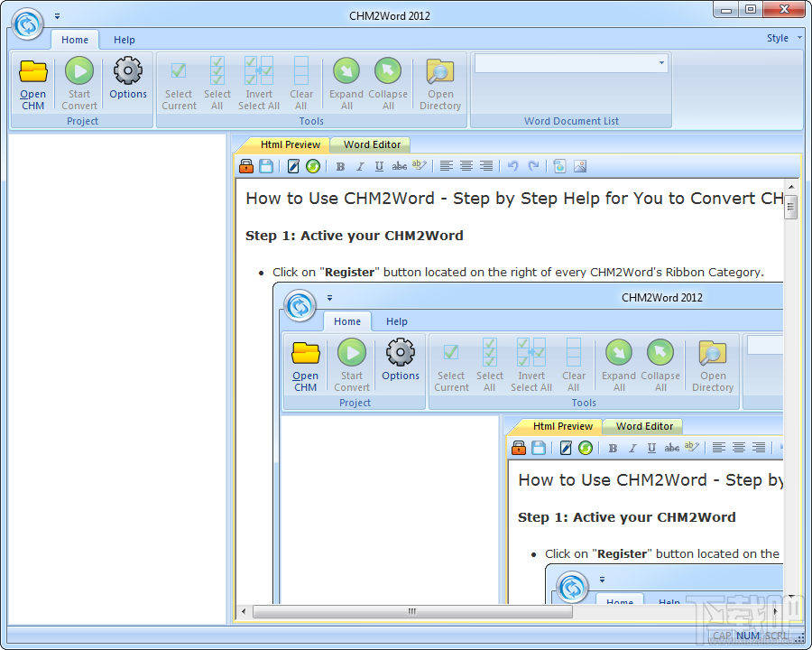Toggle strikethrough formatting

pyautogui.click(x=400, y=166)
